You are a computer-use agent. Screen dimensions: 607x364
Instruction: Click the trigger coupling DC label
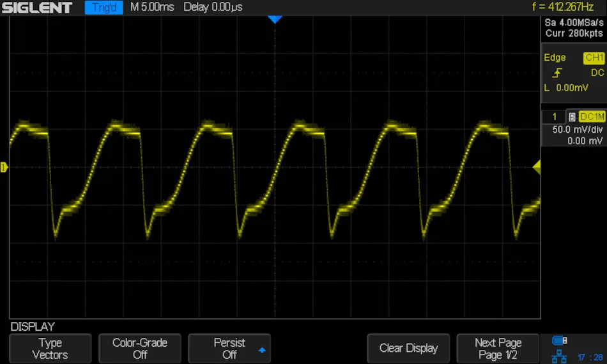pyautogui.click(x=597, y=73)
